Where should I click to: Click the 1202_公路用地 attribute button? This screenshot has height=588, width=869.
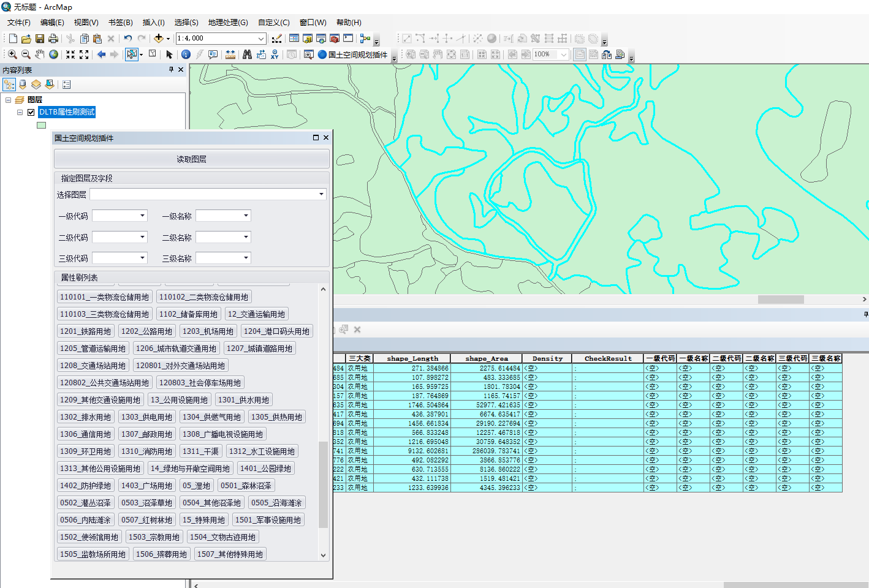coord(146,331)
